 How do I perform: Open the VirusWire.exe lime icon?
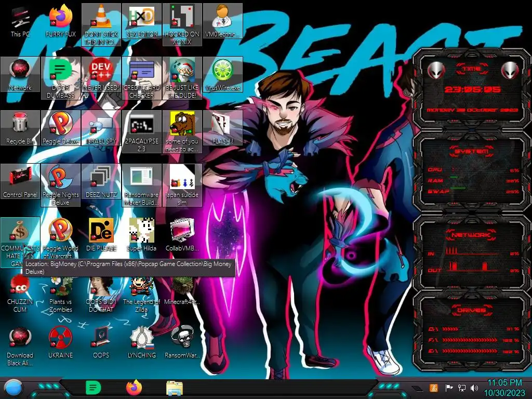click(222, 74)
